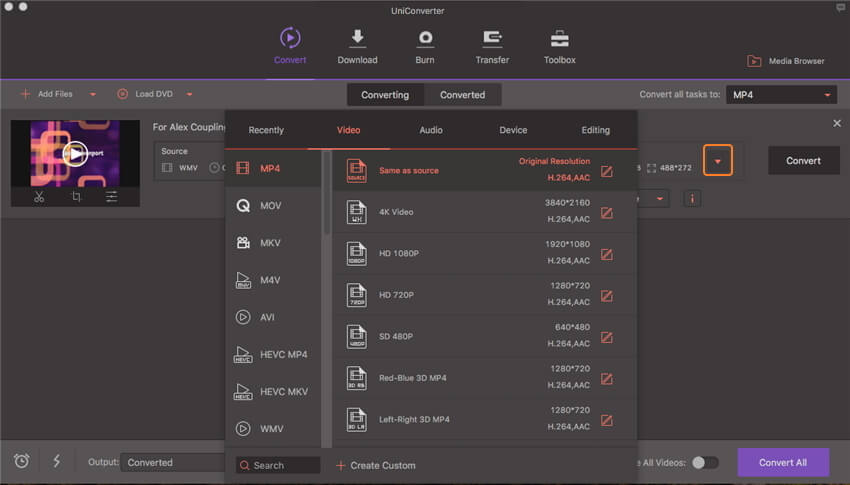
Task: Toggle the Merge All Videos switch
Action: pos(705,463)
